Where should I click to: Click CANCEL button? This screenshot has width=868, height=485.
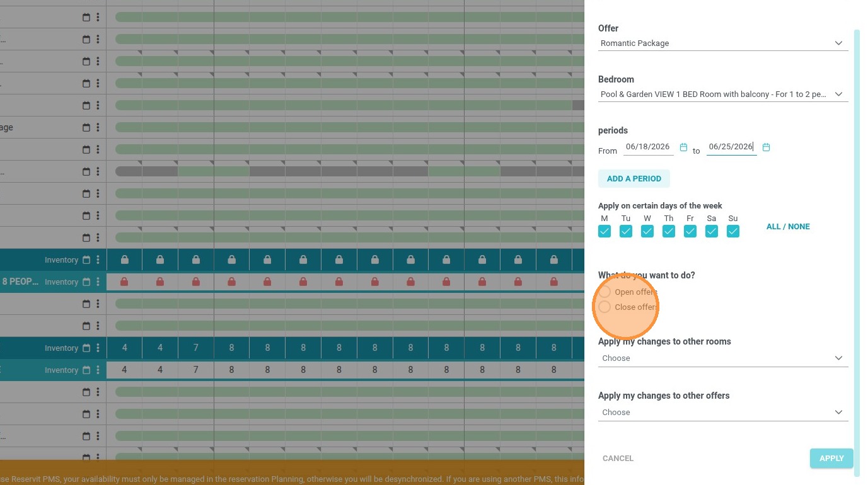618,459
